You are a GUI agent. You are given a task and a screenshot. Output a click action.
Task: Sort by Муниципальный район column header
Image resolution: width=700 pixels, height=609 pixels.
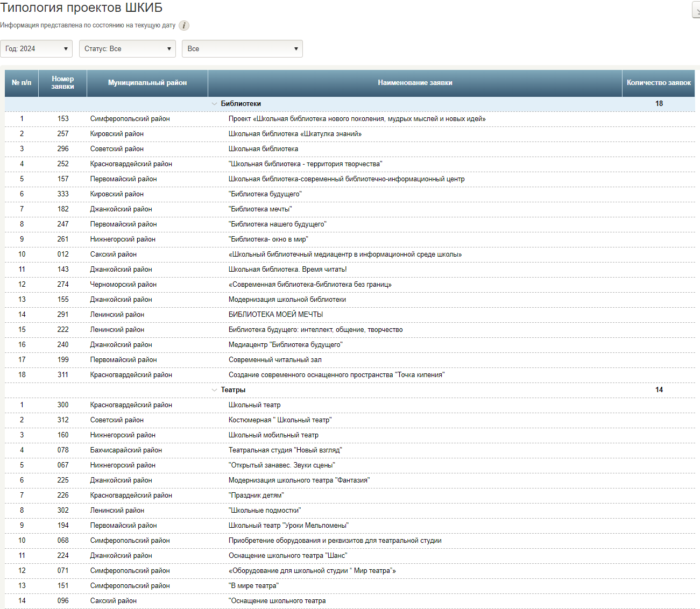[147, 83]
